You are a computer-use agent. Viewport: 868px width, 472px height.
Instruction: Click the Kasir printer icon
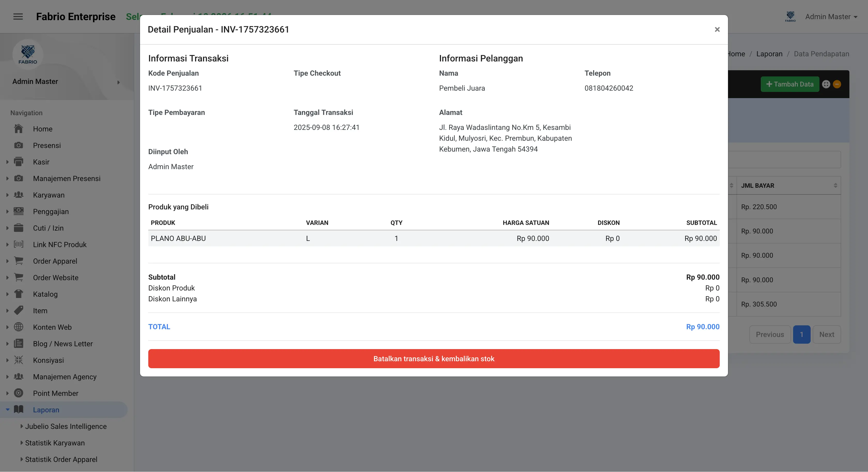click(19, 162)
